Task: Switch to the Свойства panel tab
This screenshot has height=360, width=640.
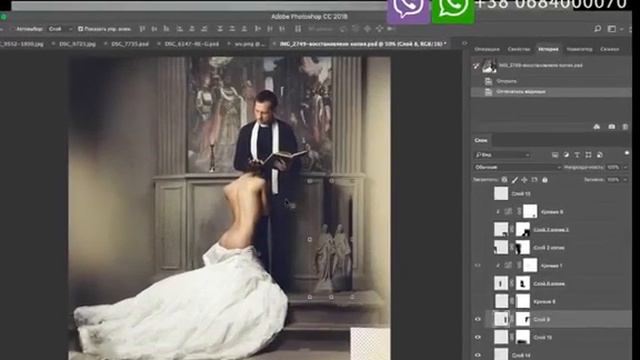Action: coord(518,49)
